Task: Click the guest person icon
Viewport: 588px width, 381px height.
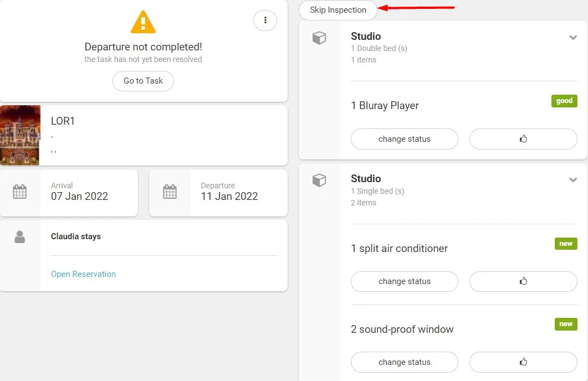Action: [x=20, y=237]
